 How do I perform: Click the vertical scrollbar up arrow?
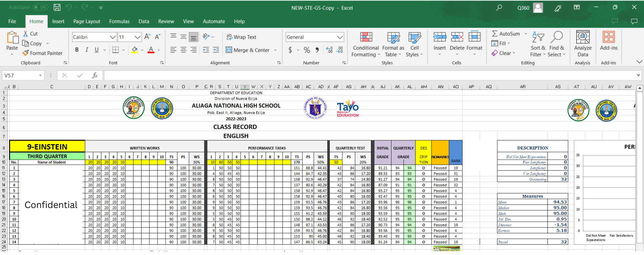coord(640,88)
